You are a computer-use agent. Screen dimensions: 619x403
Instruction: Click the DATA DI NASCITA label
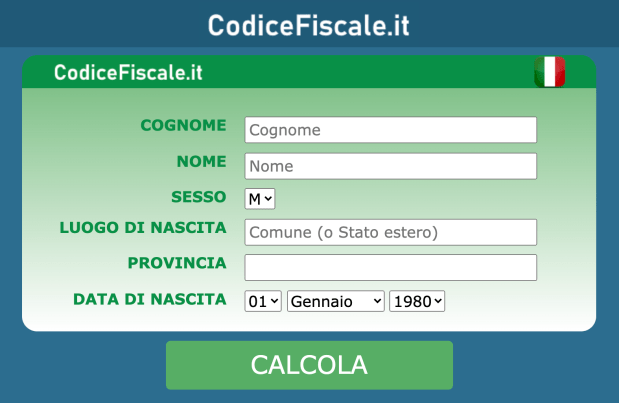[150, 300]
